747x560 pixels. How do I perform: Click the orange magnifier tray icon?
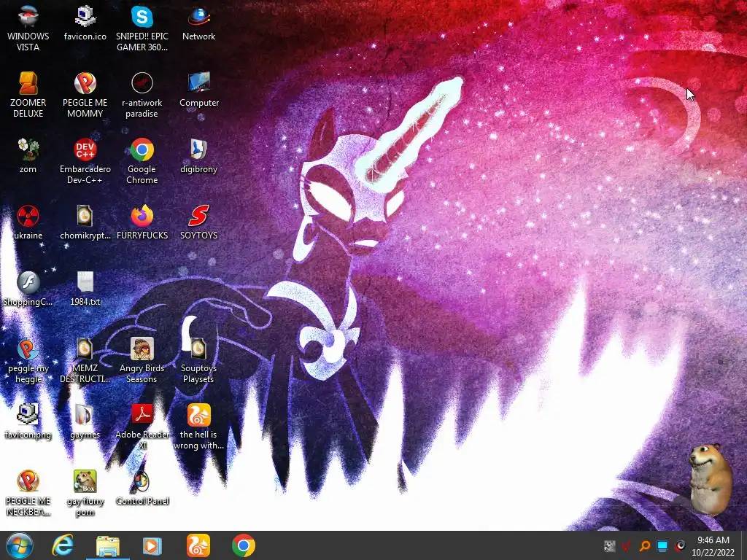(645, 546)
